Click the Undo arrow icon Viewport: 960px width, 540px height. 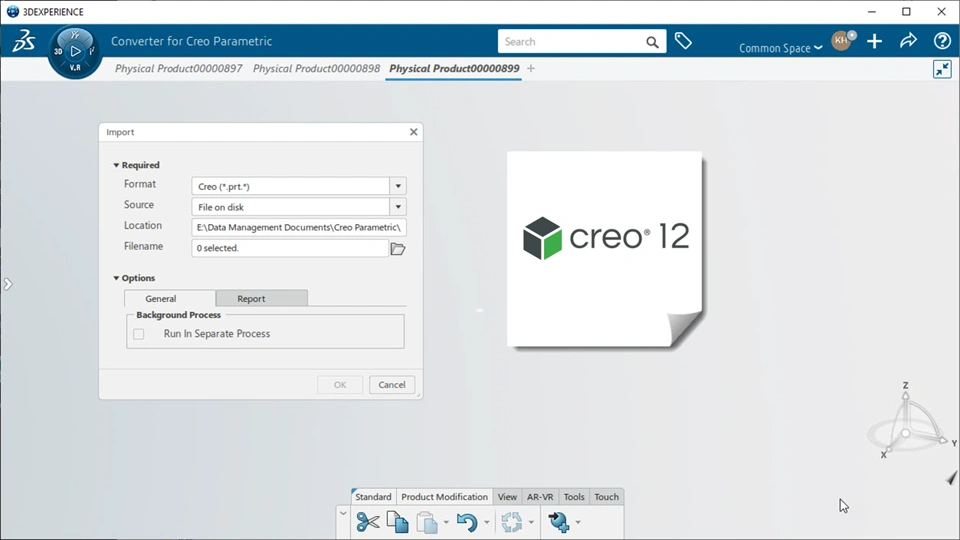click(467, 523)
